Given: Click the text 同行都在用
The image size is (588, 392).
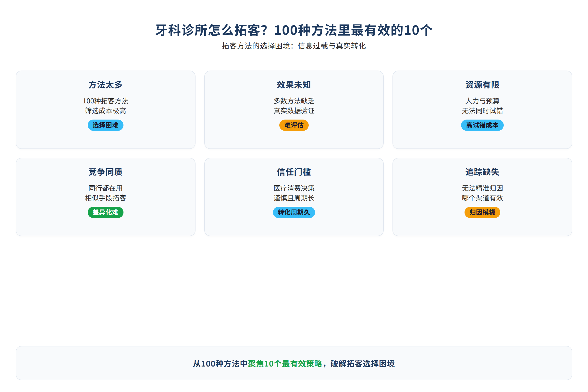Looking at the screenshot, I should [x=106, y=188].
